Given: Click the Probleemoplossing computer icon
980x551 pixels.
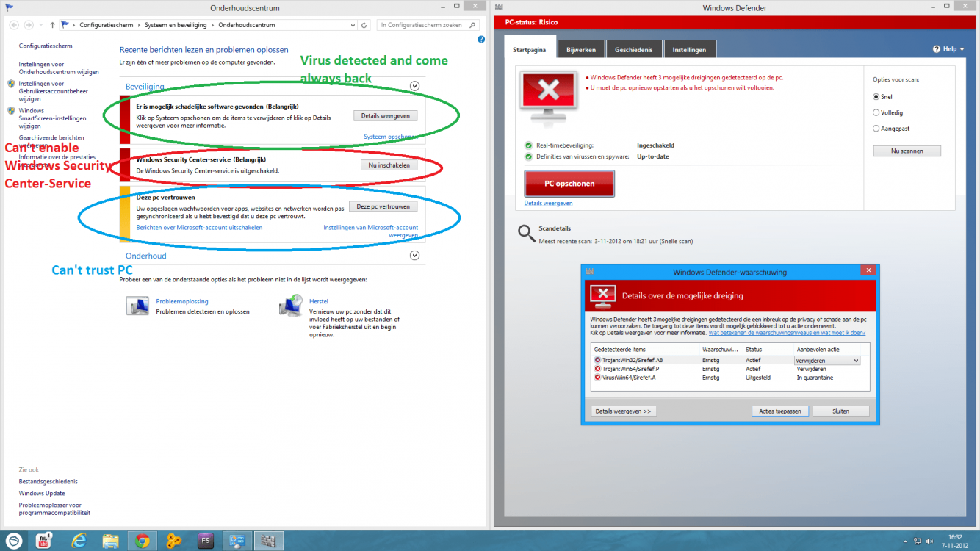Looking at the screenshot, I should tap(137, 306).
